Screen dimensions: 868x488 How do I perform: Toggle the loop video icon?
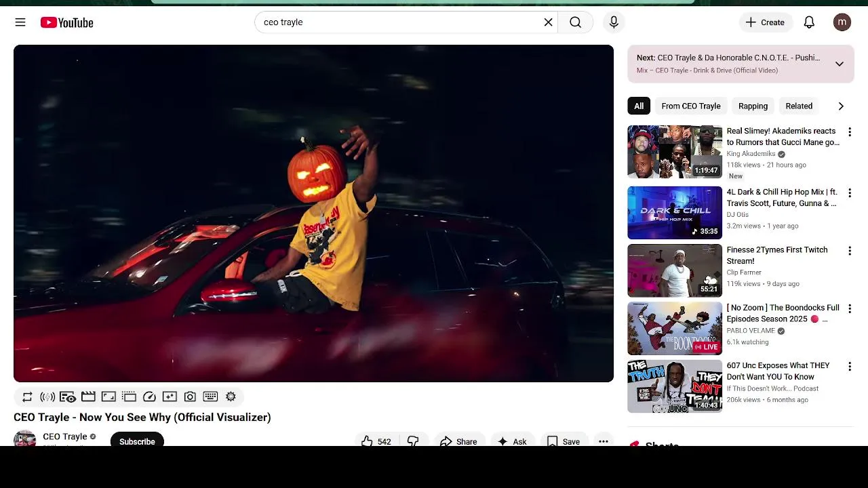coord(27,396)
